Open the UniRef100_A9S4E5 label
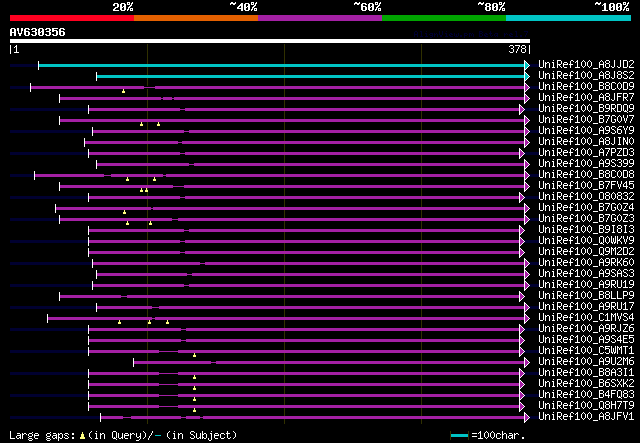The width and height of the screenshot is (640, 443). click(586, 340)
